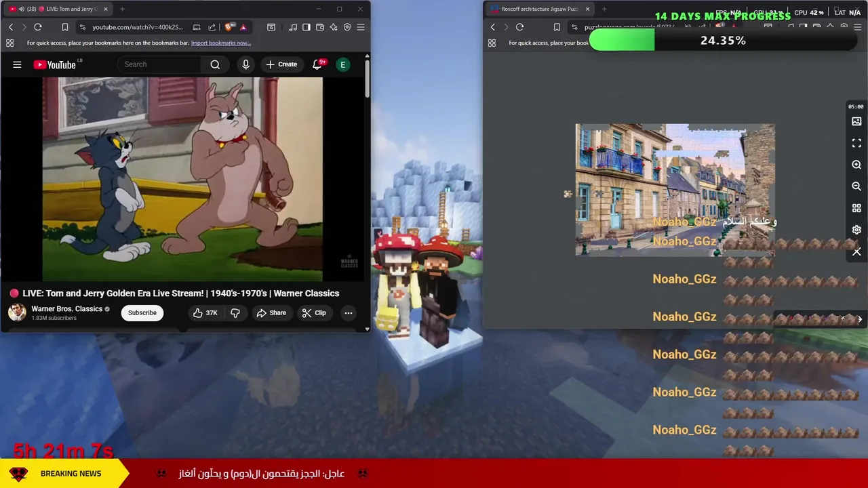
Task: Open the YouTube notifications bell
Action: (317, 64)
